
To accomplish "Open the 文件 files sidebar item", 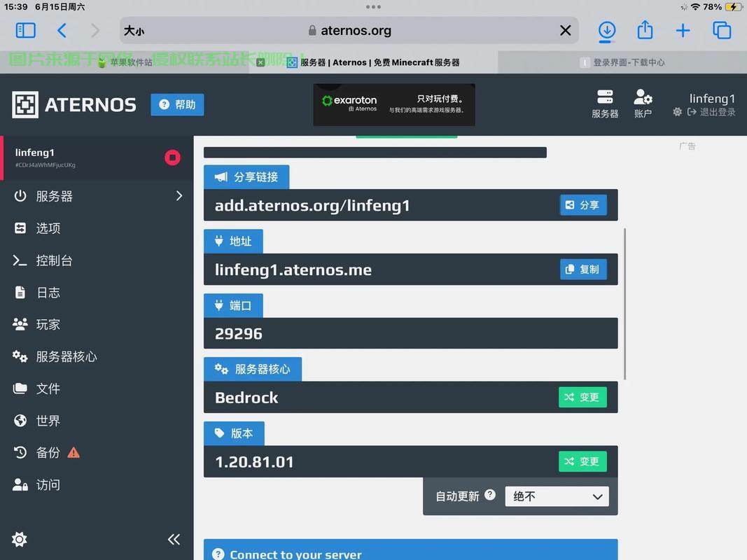I will [97, 388].
